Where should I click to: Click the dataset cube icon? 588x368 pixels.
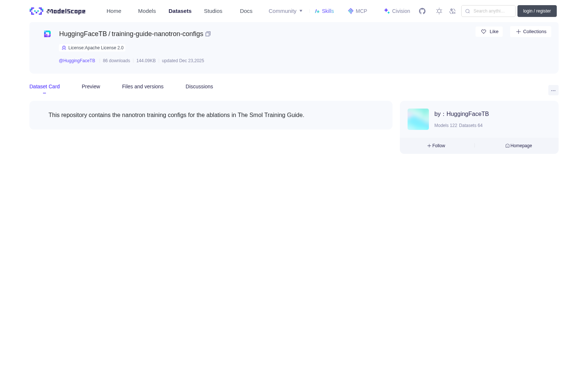coord(47,34)
